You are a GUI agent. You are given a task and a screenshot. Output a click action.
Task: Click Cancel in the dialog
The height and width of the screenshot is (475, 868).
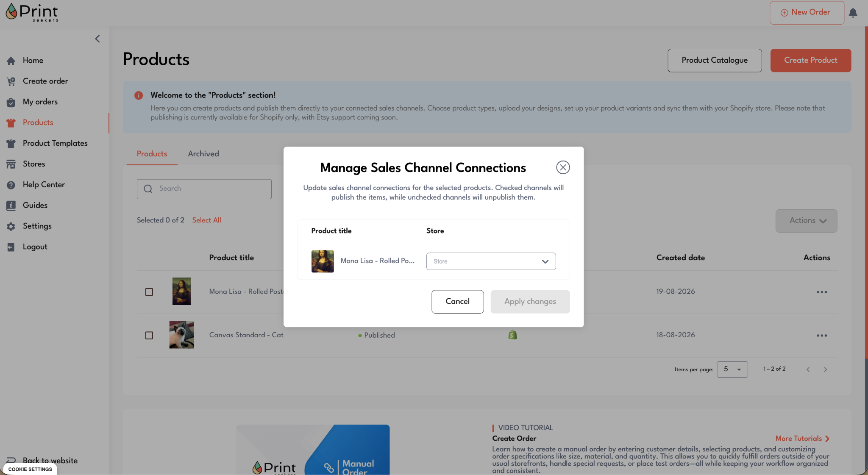(457, 301)
